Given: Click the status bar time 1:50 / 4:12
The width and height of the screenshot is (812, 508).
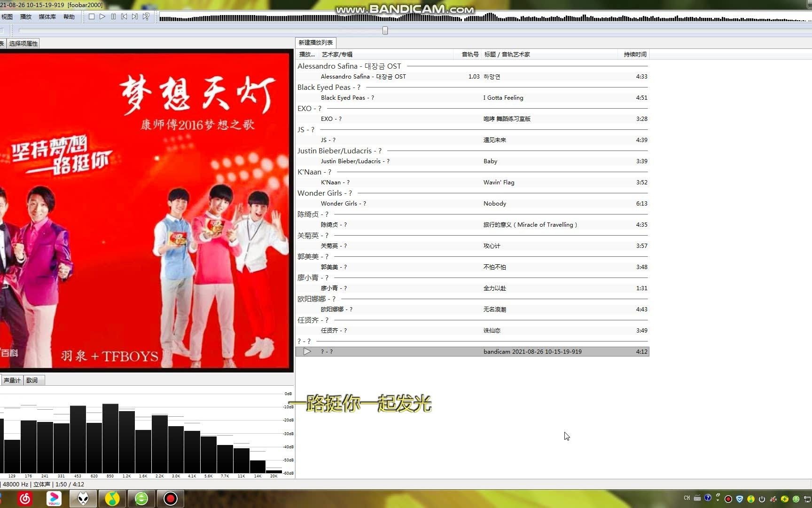Looking at the screenshot, I should point(70,484).
